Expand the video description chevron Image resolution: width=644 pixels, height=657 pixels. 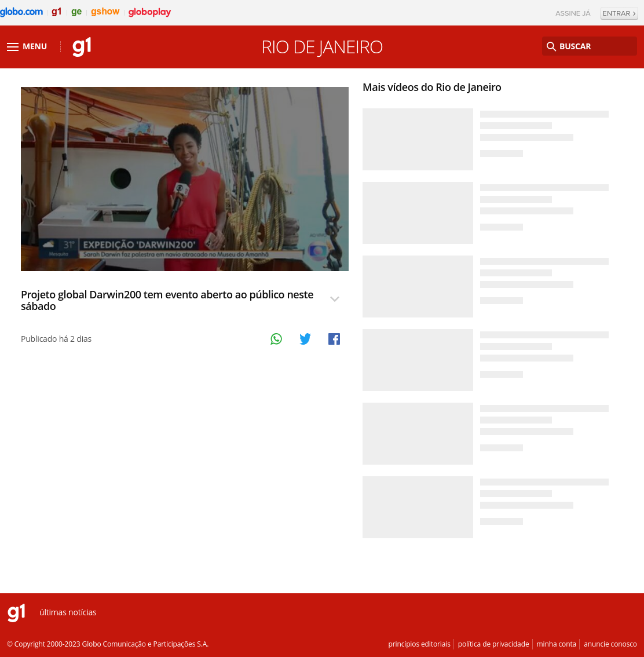(335, 299)
